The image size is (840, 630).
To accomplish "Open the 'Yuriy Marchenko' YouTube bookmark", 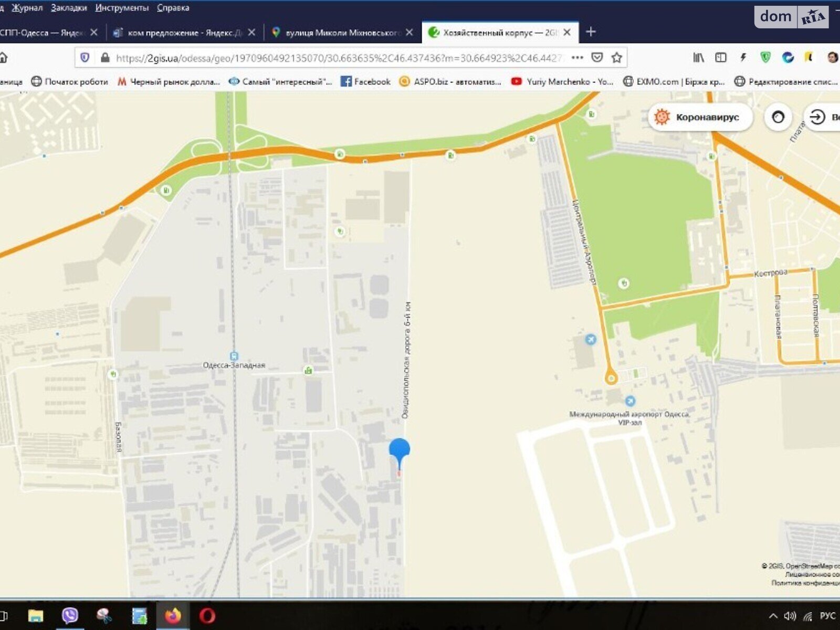I will pyautogui.click(x=562, y=81).
